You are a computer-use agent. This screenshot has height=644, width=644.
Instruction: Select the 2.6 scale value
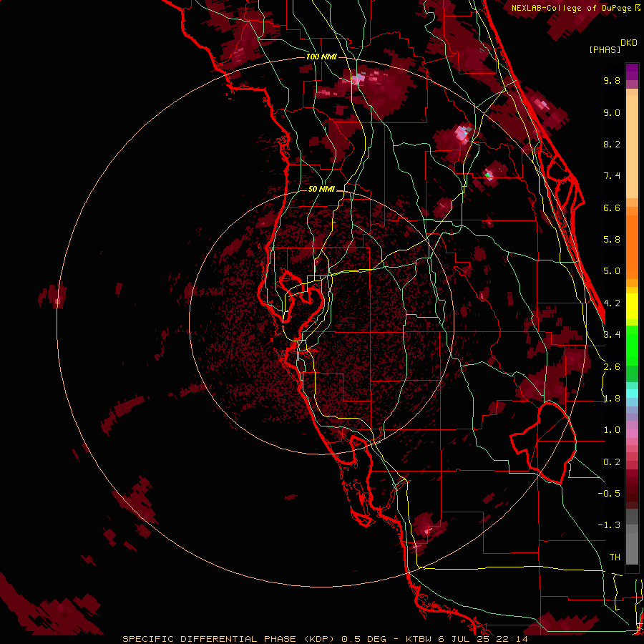[x=612, y=367]
